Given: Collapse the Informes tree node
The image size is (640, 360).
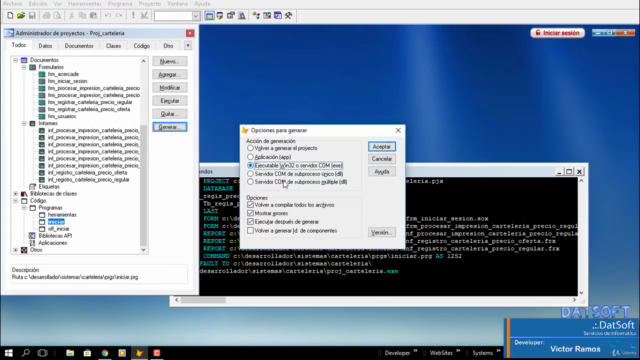Looking at the screenshot, I should tap(24, 123).
